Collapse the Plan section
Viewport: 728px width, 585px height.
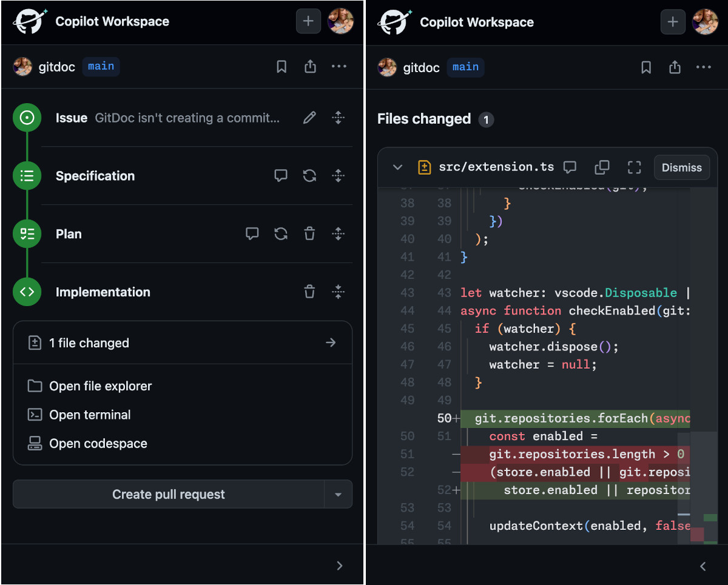pyautogui.click(x=339, y=233)
